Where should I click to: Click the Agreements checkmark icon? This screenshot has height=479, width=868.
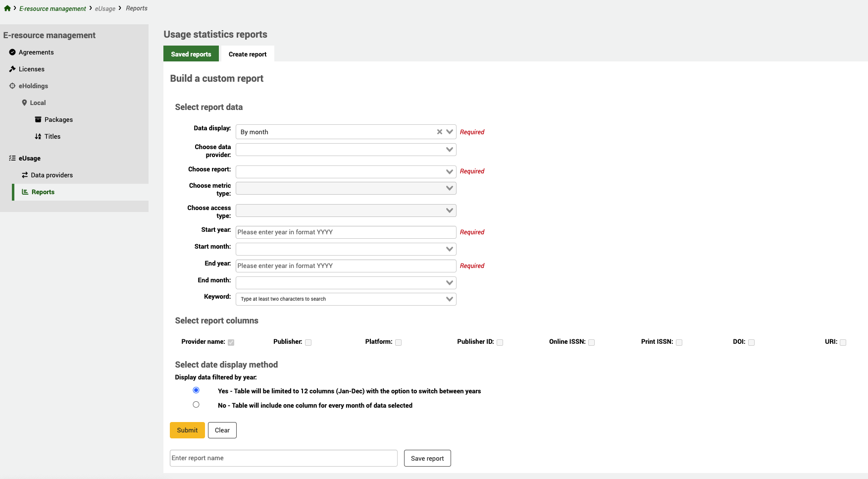12,52
